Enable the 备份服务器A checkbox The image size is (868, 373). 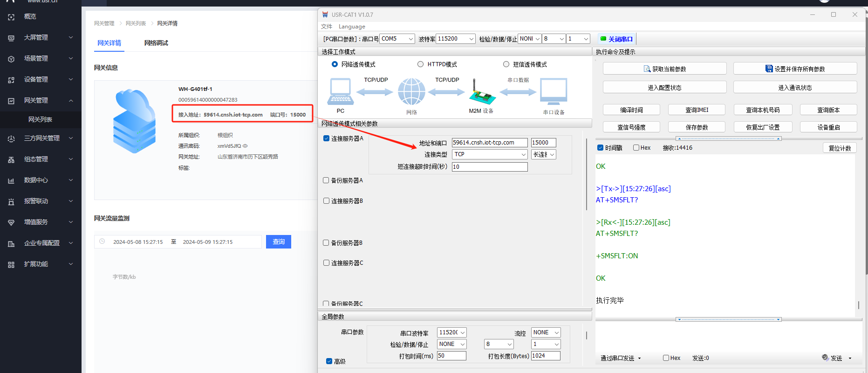coord(326,180)
